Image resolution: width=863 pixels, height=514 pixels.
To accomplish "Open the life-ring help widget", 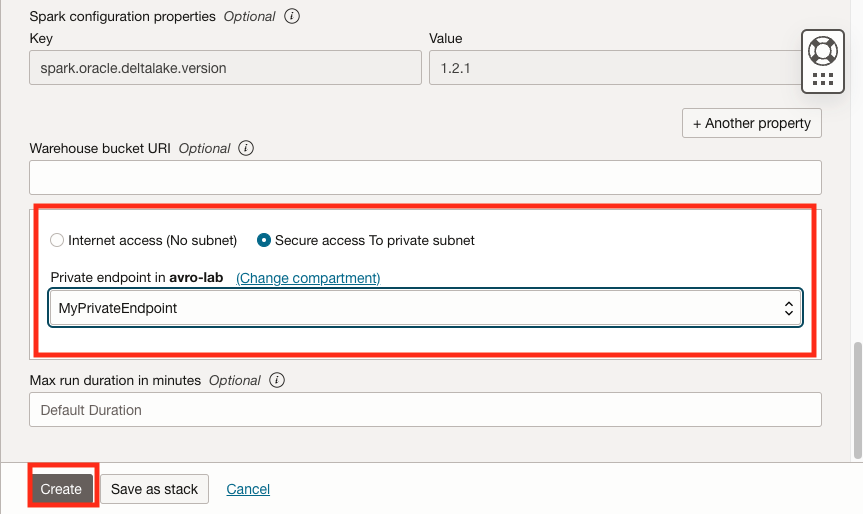I will point(823,50).
